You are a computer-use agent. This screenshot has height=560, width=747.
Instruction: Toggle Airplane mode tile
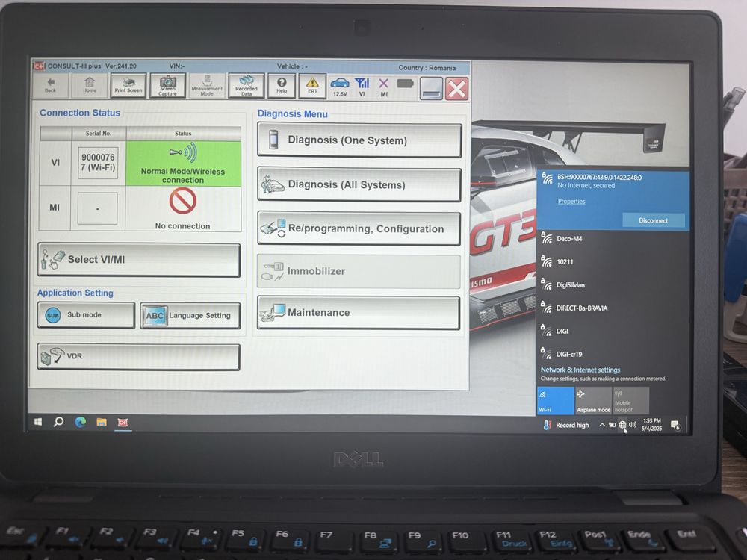593,400
